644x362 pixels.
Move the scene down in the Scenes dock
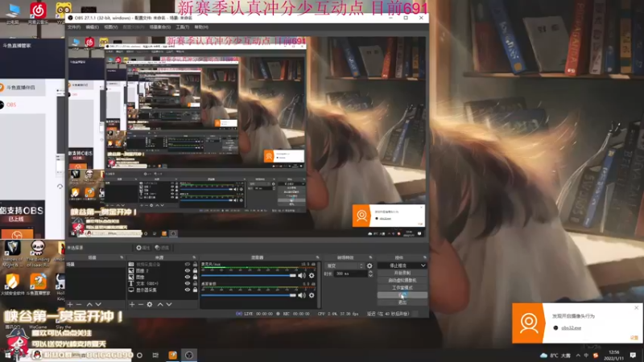point(98,305)
